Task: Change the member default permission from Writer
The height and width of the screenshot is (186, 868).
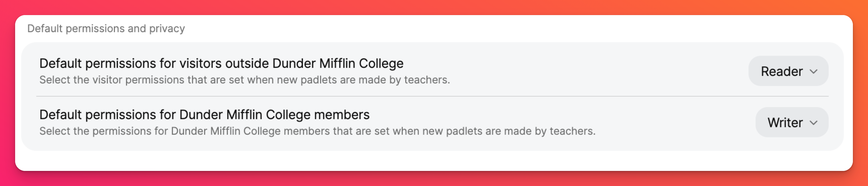Action: 792,122
